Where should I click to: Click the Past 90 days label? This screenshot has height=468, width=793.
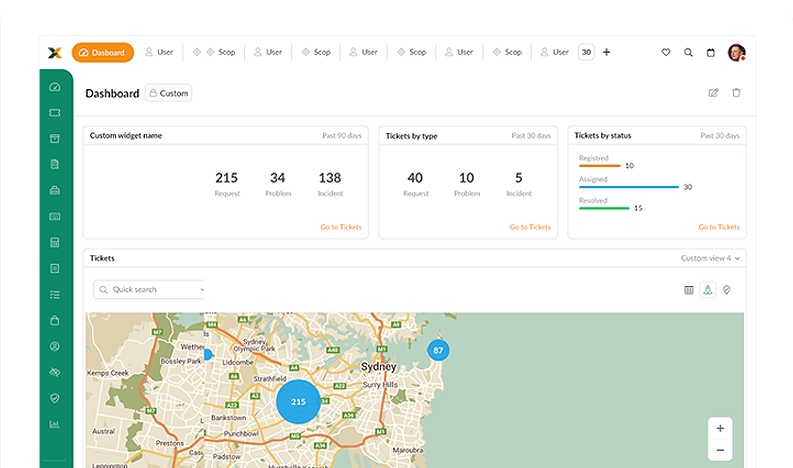pos(342,136)
